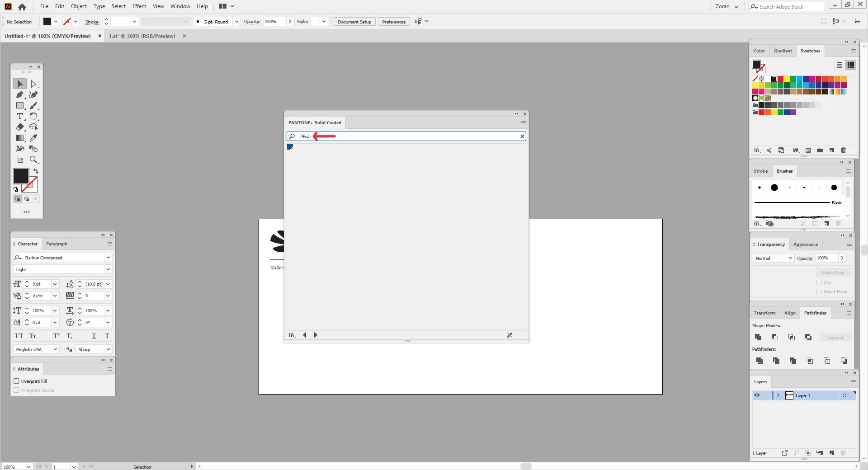Delete swatch trash icon
The height and width of the screenshot is (470, 868).
tap(843, 150)
